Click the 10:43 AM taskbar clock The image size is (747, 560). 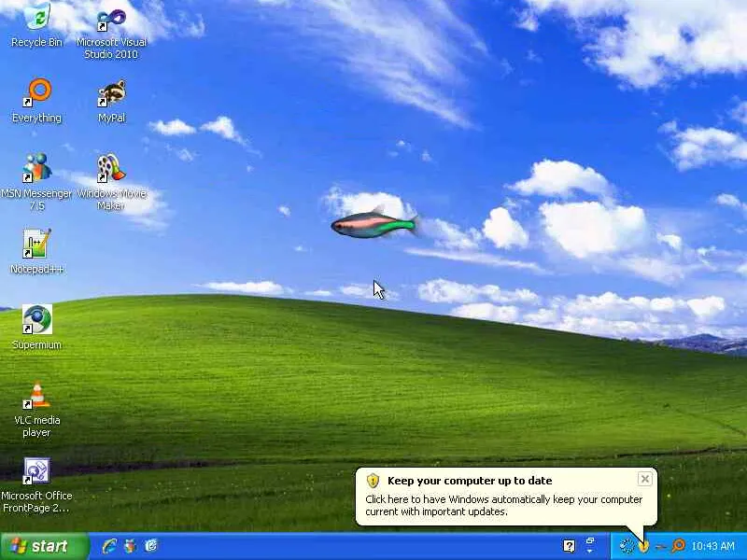[712, 546]
